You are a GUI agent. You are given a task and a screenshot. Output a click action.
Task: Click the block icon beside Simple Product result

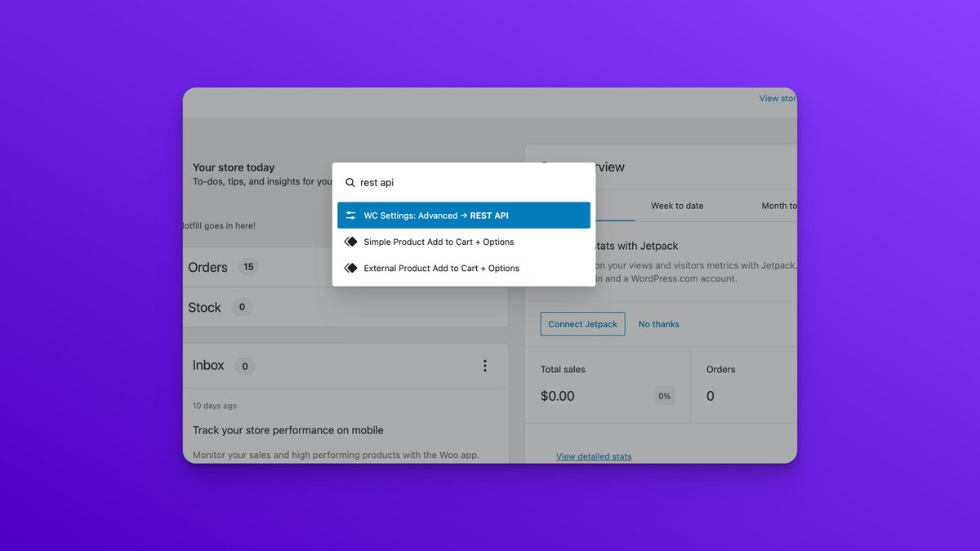click(351, 242)
